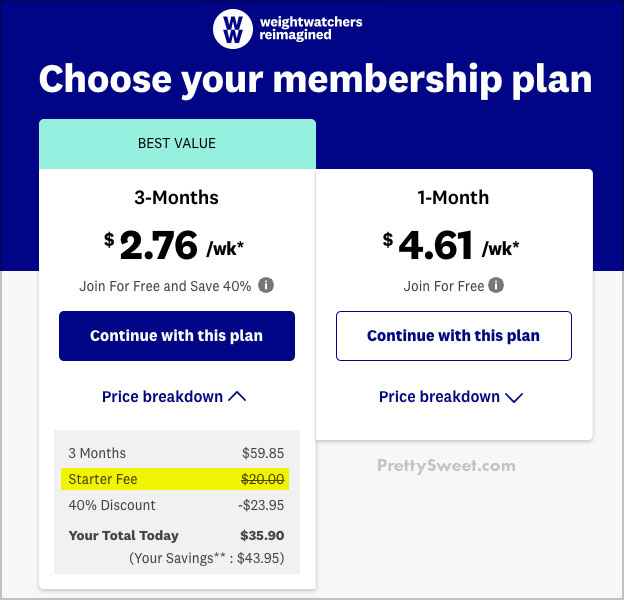Collapse the 3-Months Price breakdown

[174, 397]
